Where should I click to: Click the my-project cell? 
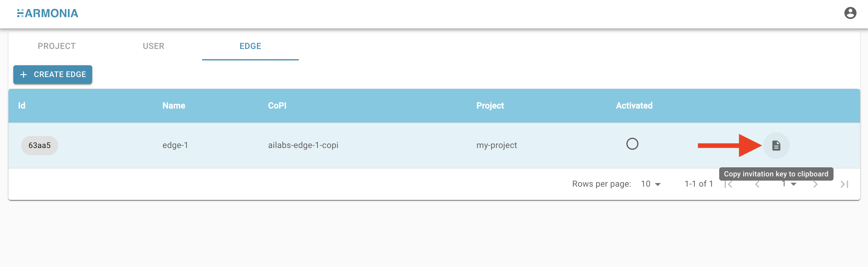496,145
